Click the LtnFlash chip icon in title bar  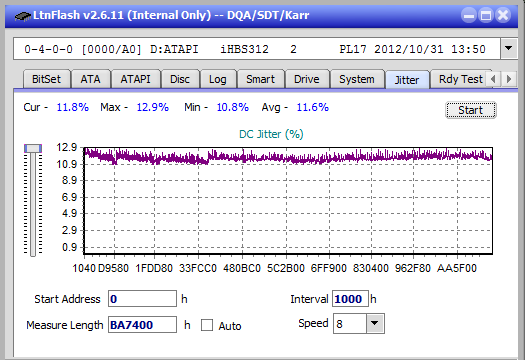coord(22,15)
